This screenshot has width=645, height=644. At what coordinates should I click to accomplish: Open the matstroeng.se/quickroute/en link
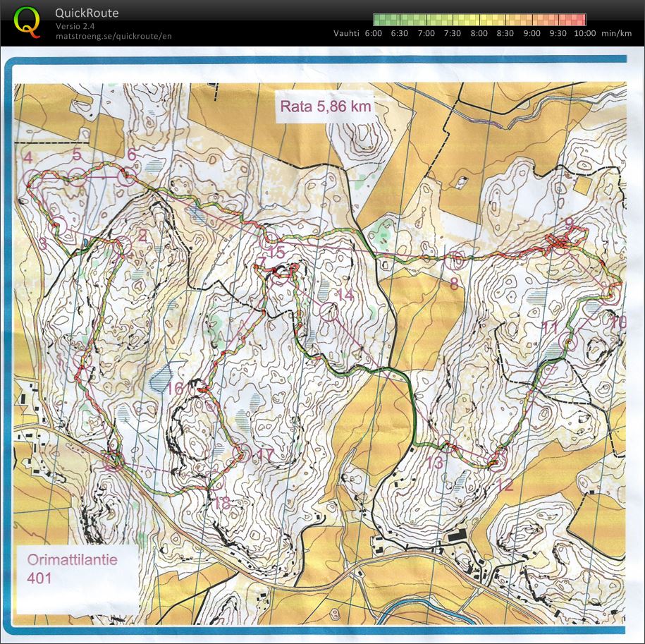coord(113,36)
